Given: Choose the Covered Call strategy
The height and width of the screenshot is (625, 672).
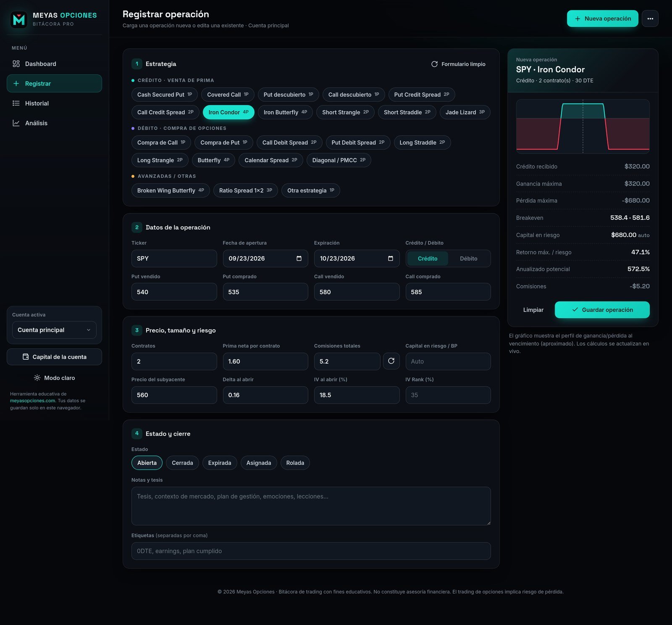Looking at the screenshot, I should [228, 95].
